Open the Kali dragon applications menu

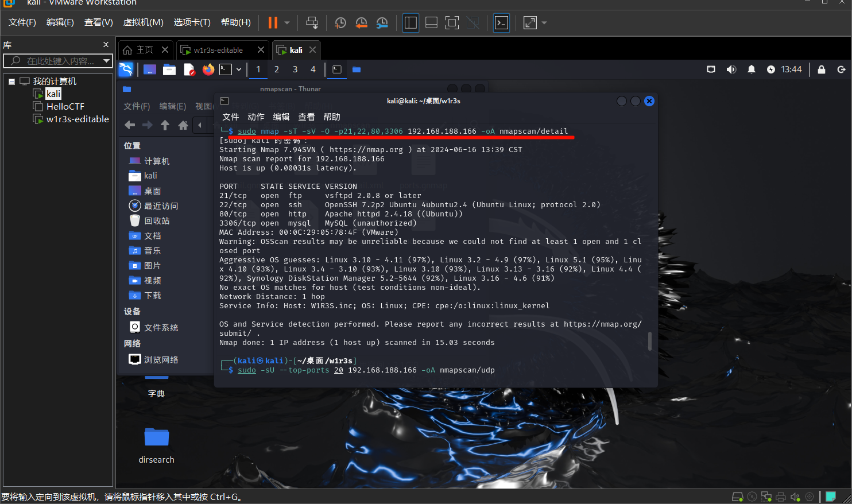(126, 69)
